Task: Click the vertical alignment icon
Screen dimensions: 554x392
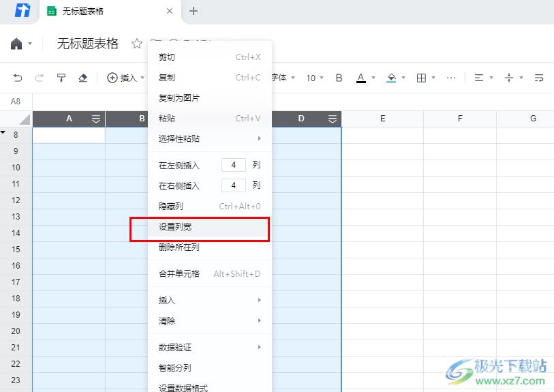Action: (509, 78)
